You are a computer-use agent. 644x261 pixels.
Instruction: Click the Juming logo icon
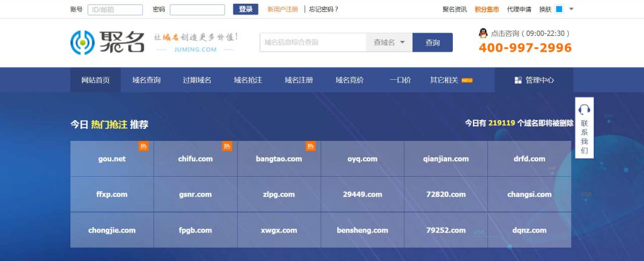[x=82, y=42]
